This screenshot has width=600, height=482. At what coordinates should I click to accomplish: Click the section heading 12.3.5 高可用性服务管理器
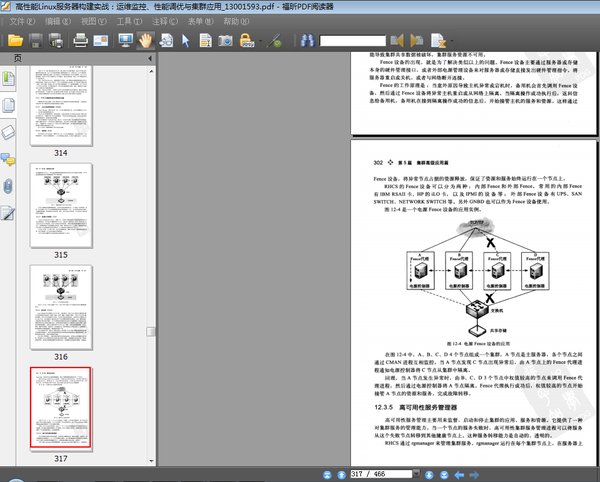tap(416, 407)
